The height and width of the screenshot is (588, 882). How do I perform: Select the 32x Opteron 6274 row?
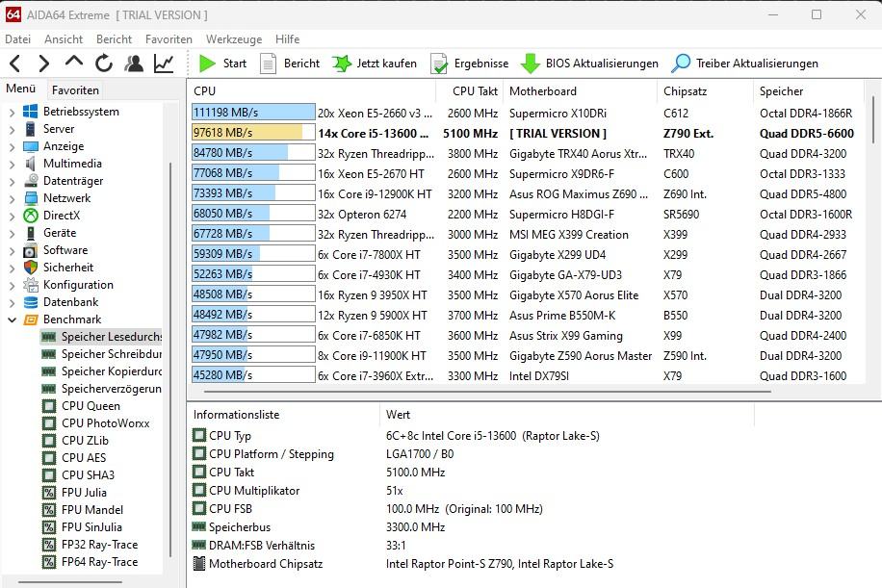pos(527,215)
